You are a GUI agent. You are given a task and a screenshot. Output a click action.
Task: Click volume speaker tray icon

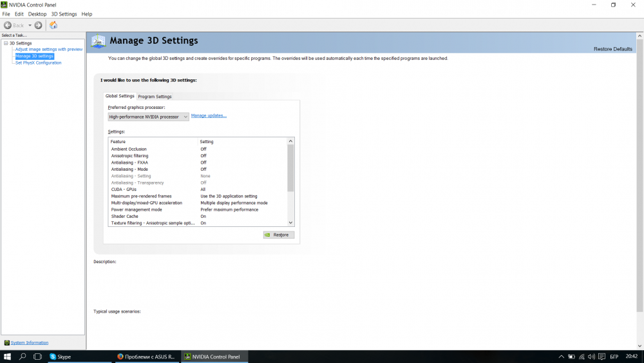click(591, 357)
